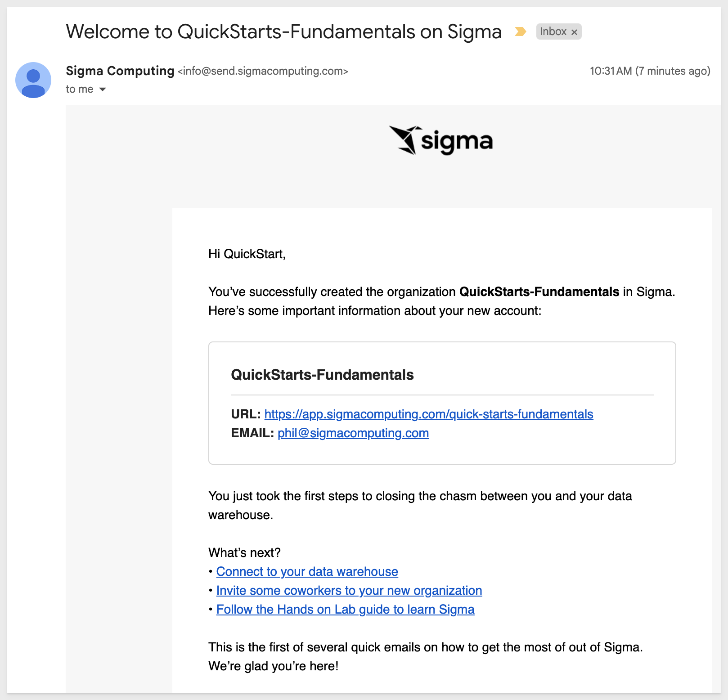Click the Sigma bird logo icon
Image resolution: width=728 pixels, height=700 pixels.
(404, 140)
